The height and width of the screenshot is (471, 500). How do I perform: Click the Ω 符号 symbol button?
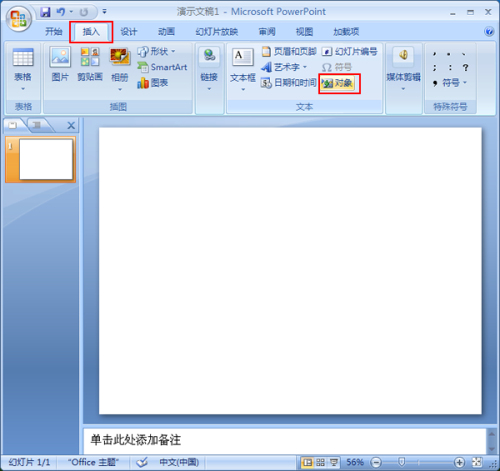(337, 67)
